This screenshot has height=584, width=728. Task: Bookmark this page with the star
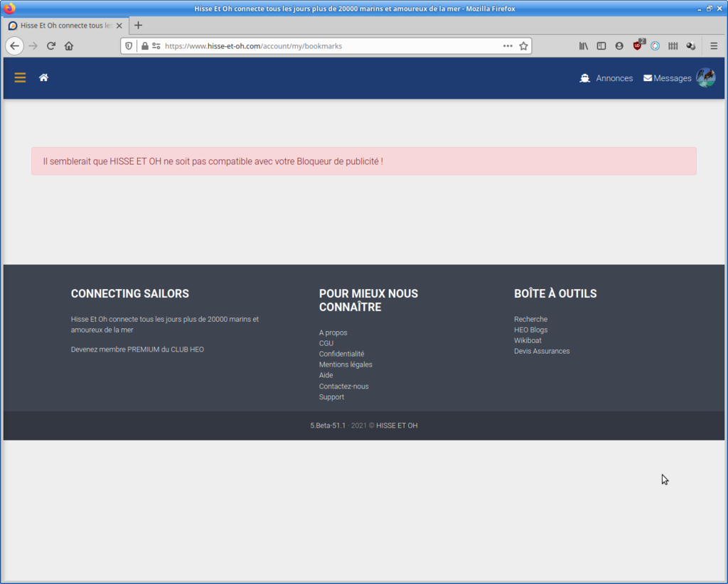524,46
